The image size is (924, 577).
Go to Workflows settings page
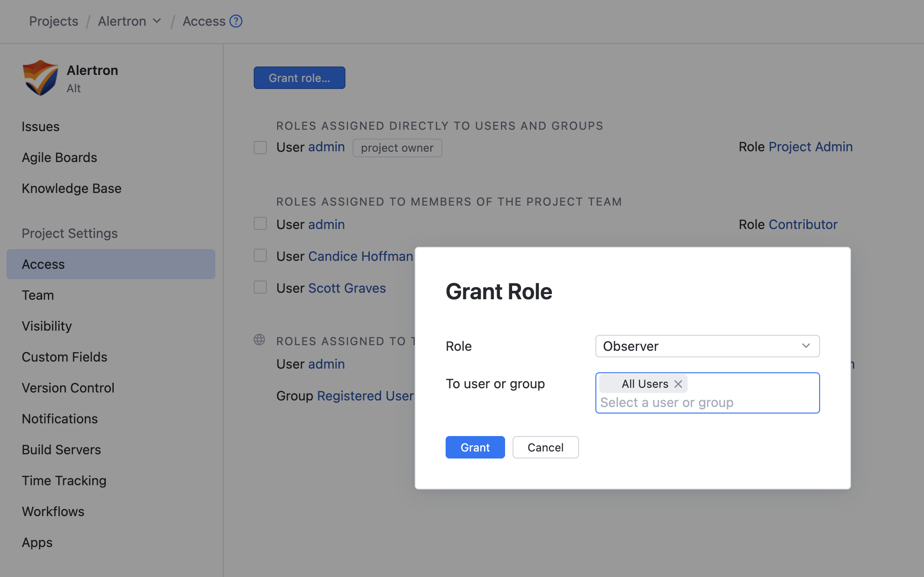coord(53,511)
